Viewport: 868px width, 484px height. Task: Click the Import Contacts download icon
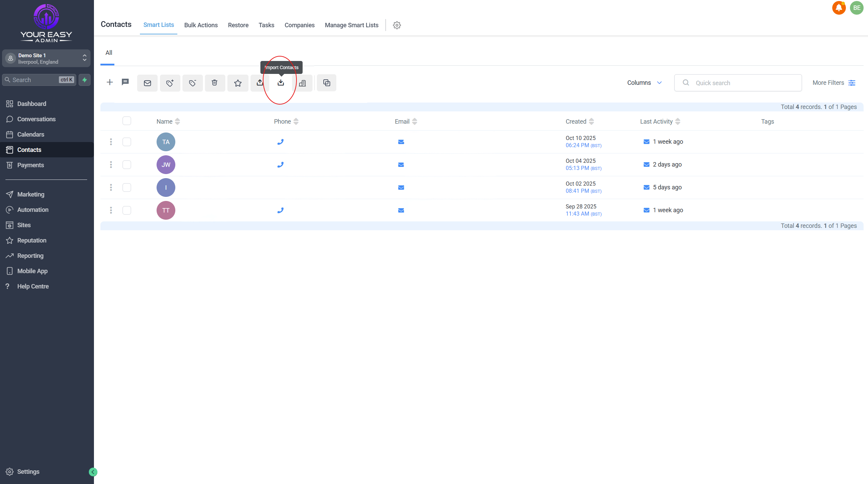280,83
